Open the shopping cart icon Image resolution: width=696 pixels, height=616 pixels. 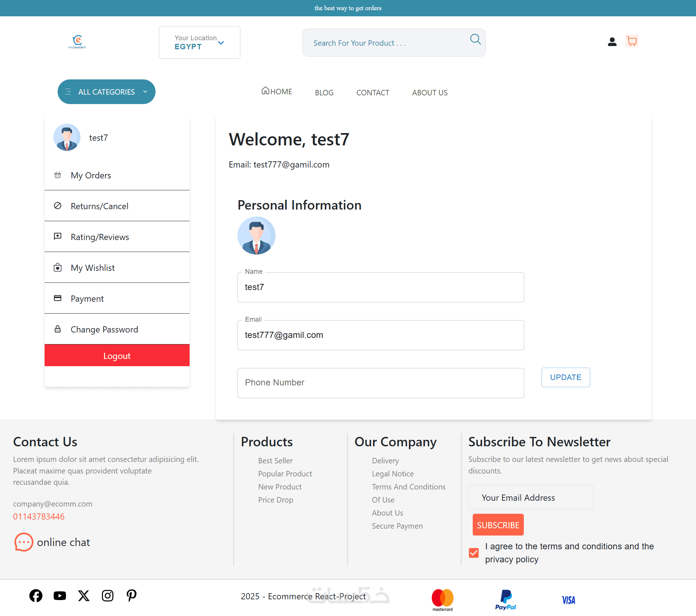(x=632, y=41)
